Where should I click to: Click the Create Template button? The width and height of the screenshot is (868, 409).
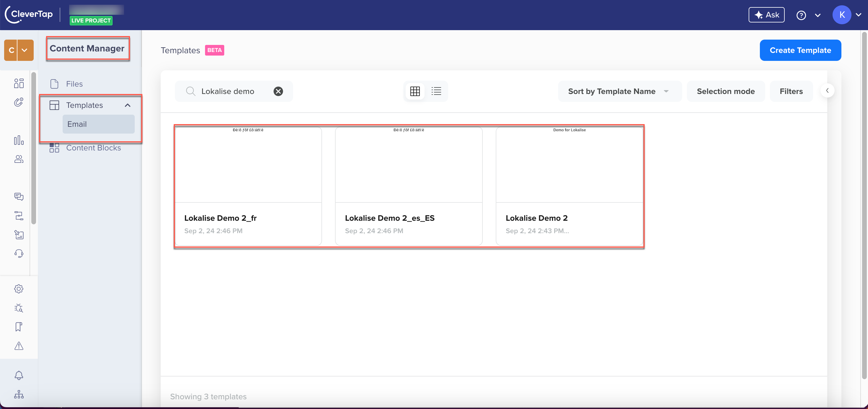(800, 50)
